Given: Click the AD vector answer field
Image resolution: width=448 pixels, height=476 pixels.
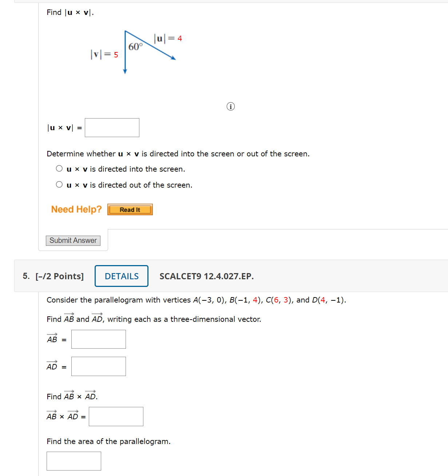Looking at the screenshot, I should 98,366.
